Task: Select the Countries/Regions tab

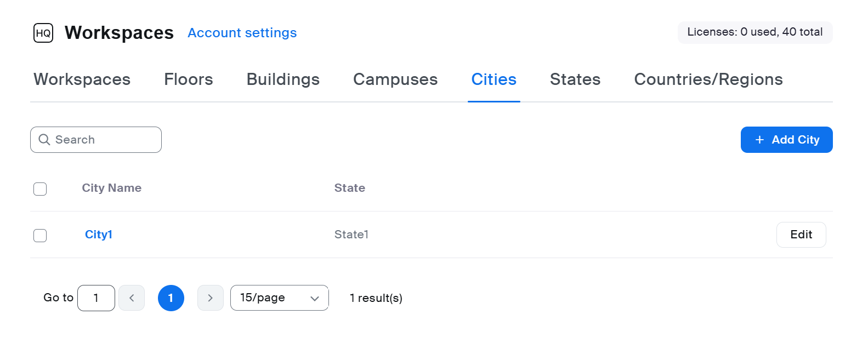Action: tap(708, 79)
